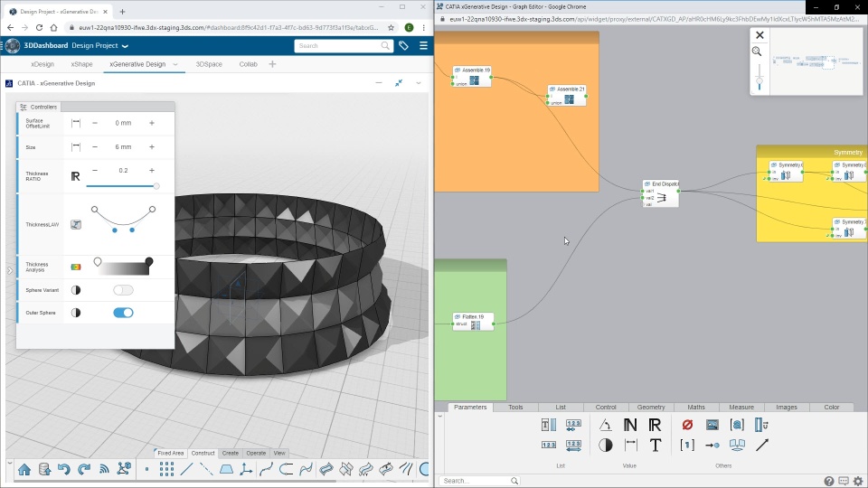Screen dimensions: 868x488
Task: Turn off the Outer Sphere switch
Action: [123, 313]
